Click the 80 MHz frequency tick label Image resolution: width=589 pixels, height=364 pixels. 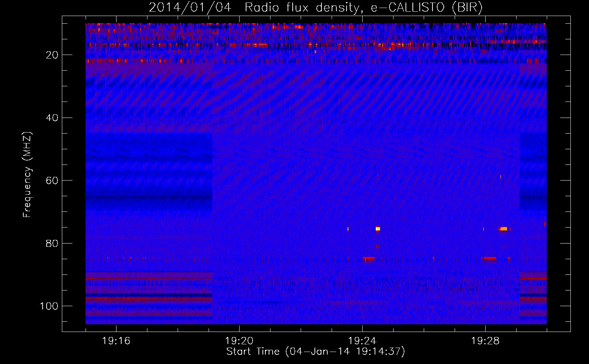tap(52, 244)
